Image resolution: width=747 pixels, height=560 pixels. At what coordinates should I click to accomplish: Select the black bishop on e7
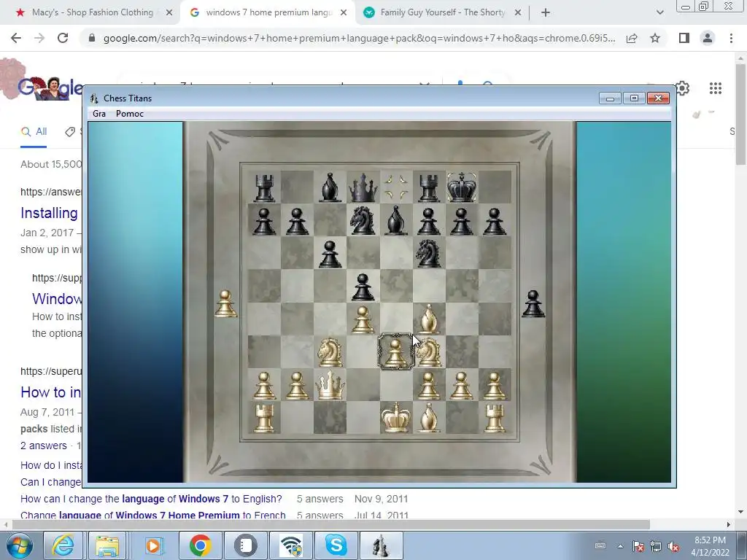tap(396, 221)
